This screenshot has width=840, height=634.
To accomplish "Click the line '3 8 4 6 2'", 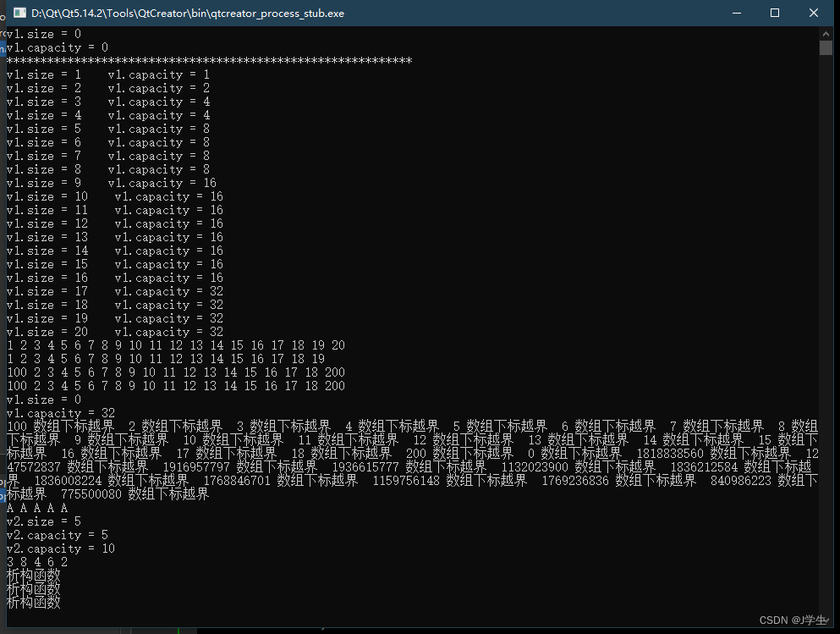I will pos(37,562).
